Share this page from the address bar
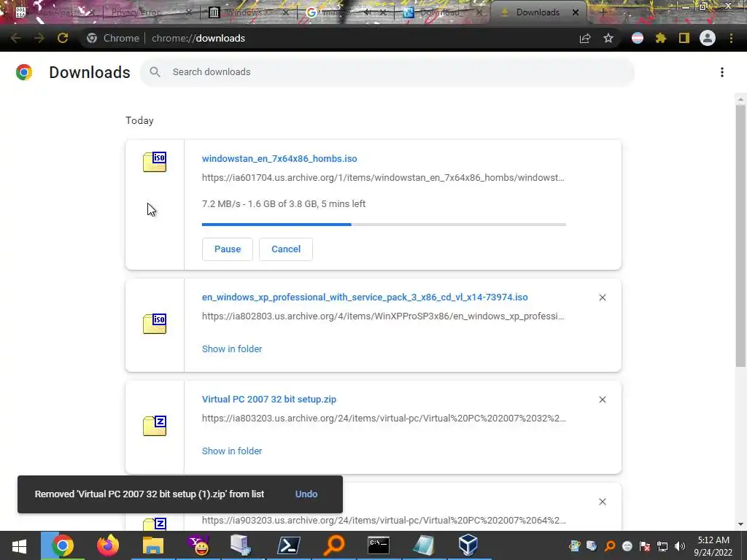The height and width of the screenshot is (560, 747). [585, 38]
